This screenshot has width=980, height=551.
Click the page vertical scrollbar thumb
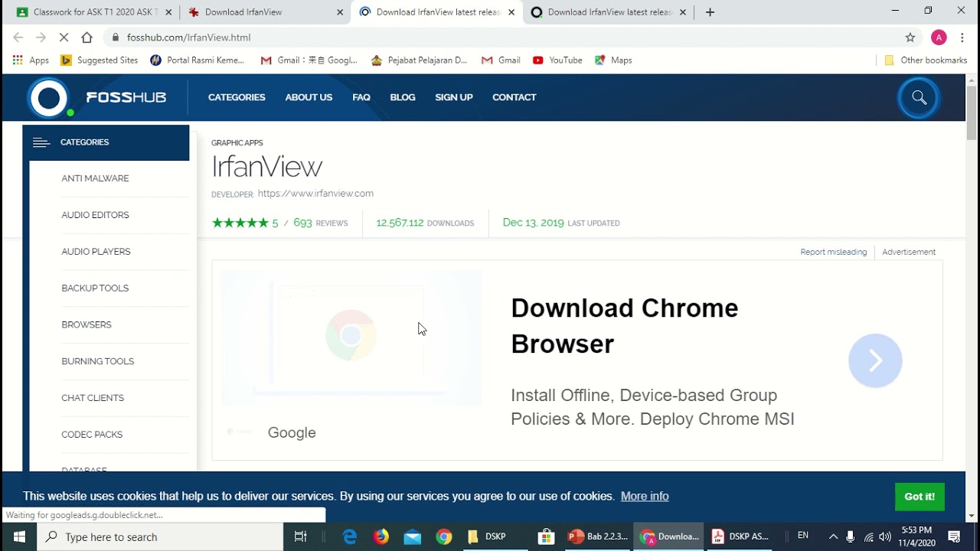pos(972,112)
